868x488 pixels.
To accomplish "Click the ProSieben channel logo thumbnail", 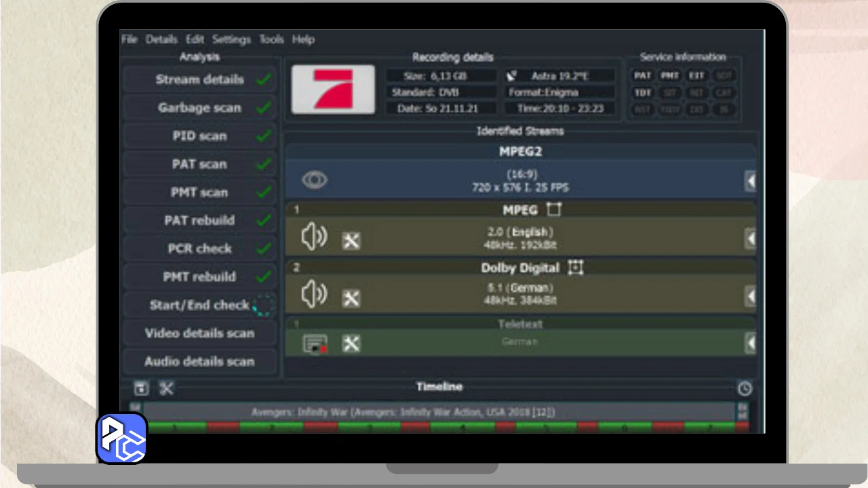I will pos(333,89).
